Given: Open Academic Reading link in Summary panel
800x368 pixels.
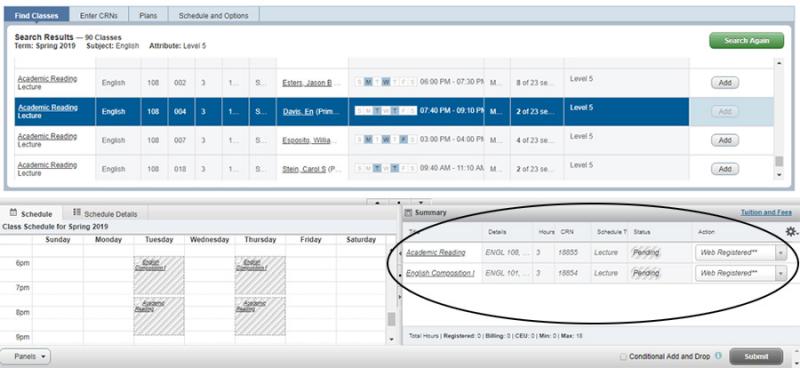Looking at the screenshot, I should [436, 253].
